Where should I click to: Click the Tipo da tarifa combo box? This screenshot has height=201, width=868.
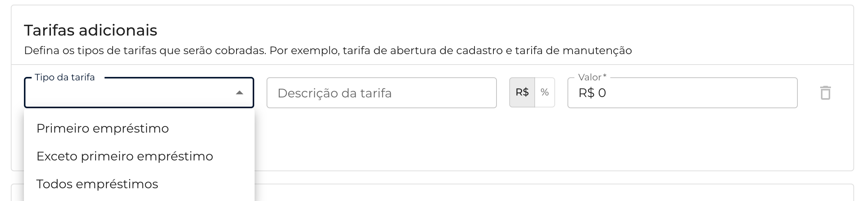tap(131, 93)
